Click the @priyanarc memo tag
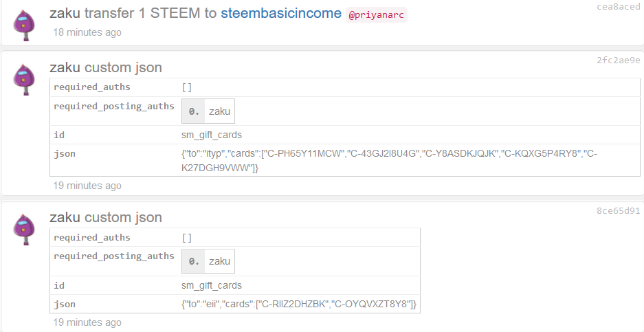Image resolution: width=644 pixels, height=332 pixels. point(376,15)
